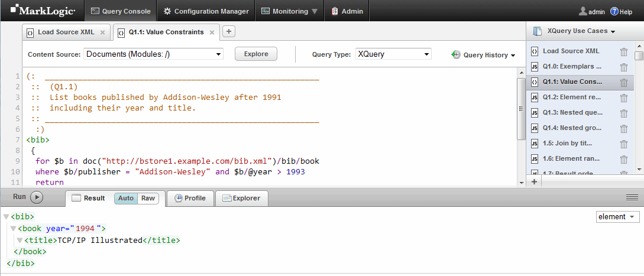
Task: Delete the 1.5: Join by tit... query
Action: click(624, 144)
